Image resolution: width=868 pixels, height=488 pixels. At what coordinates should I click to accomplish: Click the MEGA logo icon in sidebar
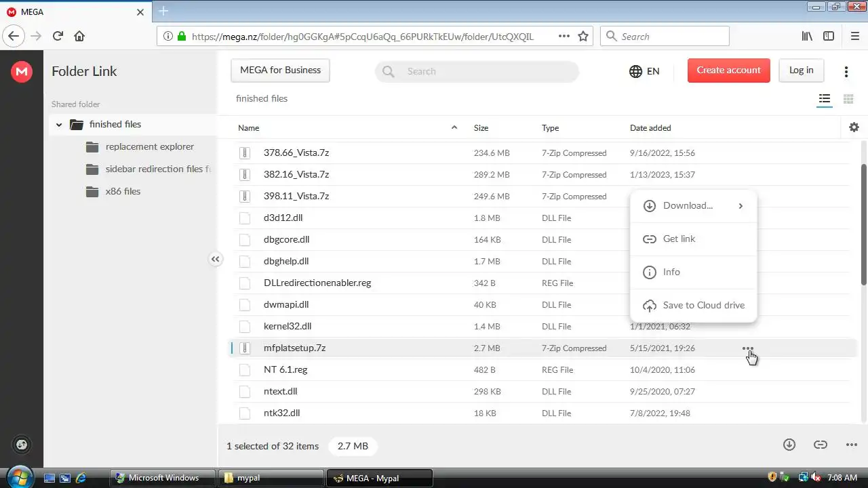[22, 71]
